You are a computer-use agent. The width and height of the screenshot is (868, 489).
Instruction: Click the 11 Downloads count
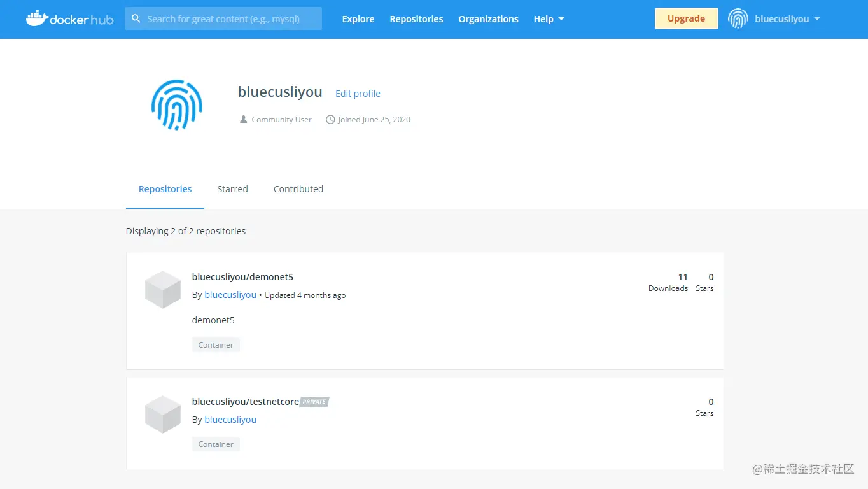668,282
